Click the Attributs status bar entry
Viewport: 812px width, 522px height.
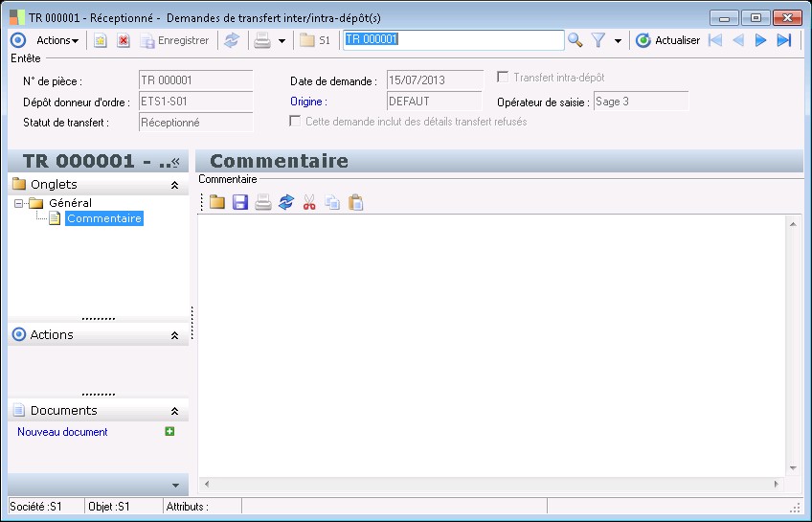coord(188,507)
